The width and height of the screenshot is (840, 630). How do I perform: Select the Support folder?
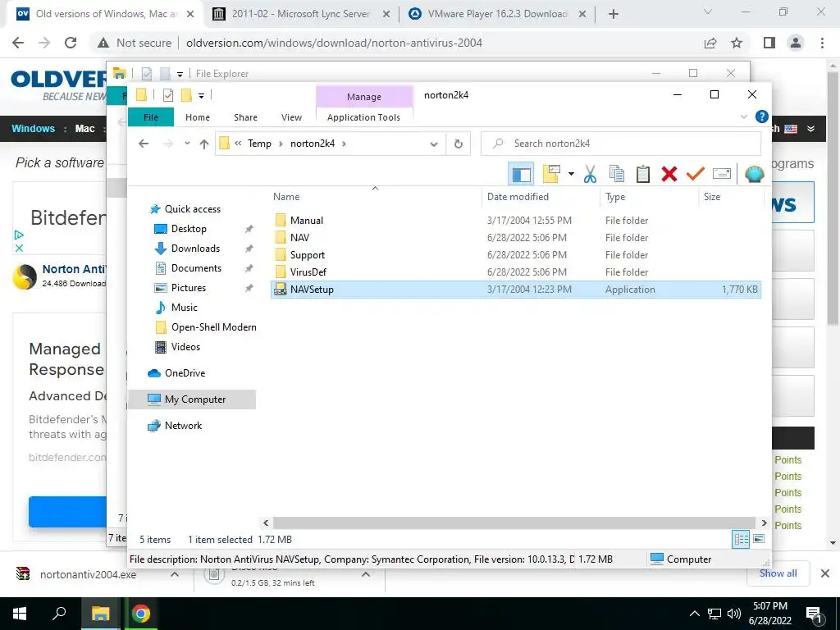(308, 255)
